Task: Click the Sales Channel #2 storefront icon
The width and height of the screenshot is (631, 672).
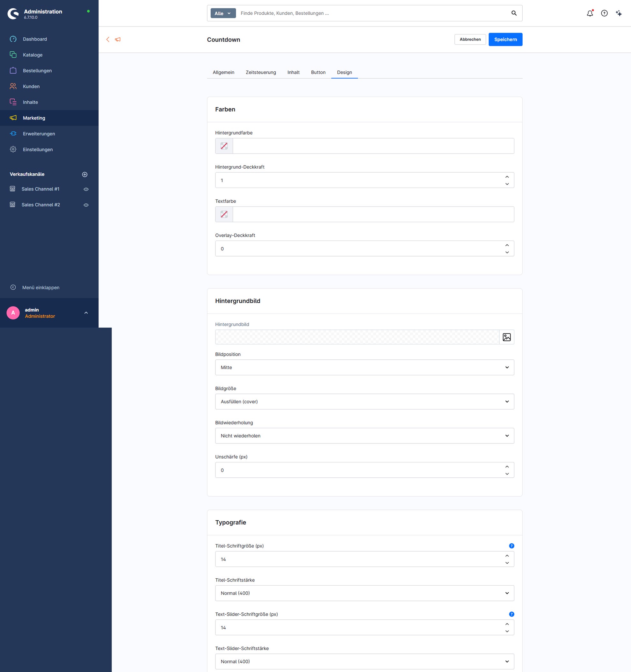Action: click(x=12, y=205)
